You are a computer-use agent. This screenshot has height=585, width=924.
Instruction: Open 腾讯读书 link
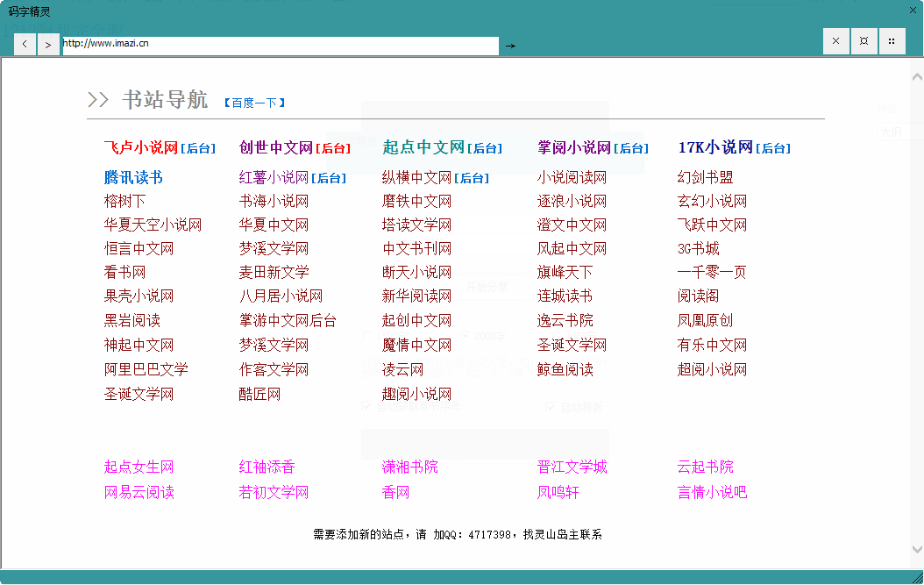click(133, 177)
